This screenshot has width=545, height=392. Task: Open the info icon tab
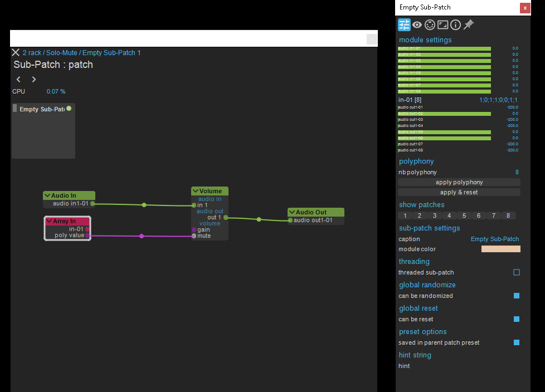(455, 24)
